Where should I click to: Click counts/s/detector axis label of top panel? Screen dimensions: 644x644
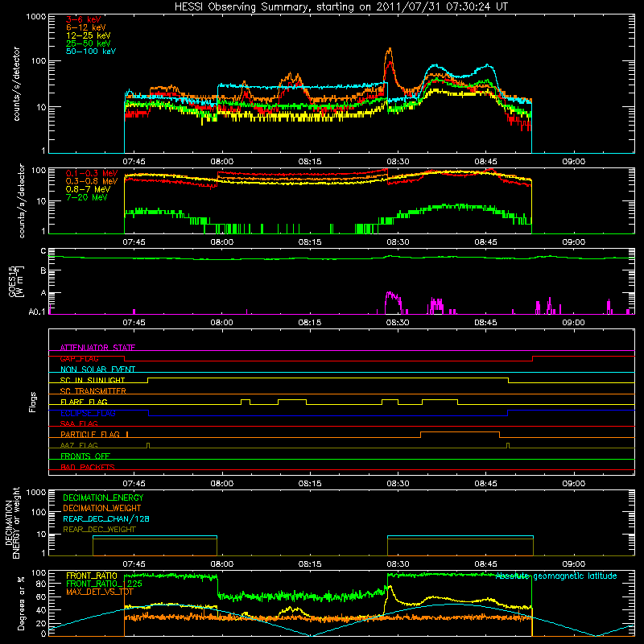click(x=16, y=84)
